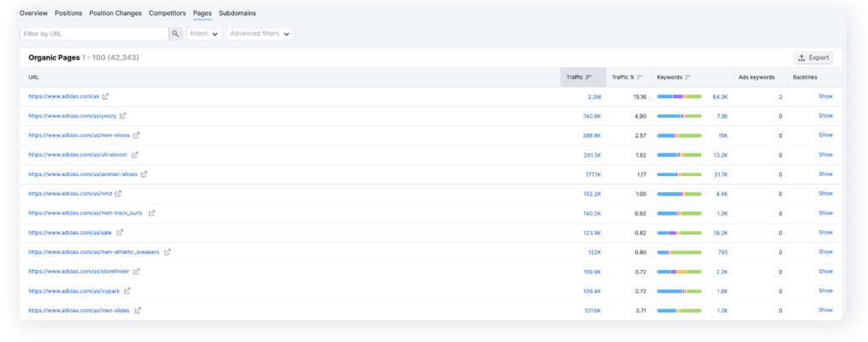This screenshot has width=868, height=342.
Task: Click the 64.3K keywords count
Action: click(721, 97)
